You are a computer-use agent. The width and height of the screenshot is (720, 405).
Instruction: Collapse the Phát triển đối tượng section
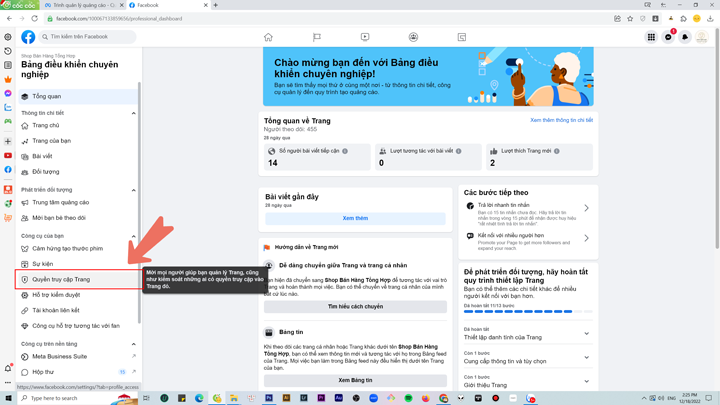tap(134, 190)
